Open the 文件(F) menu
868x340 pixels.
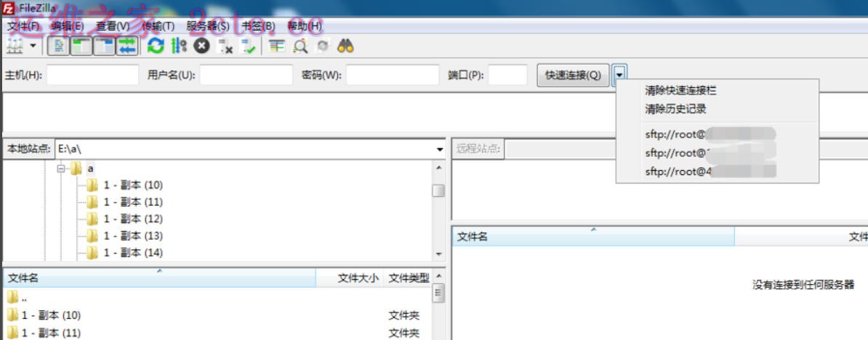coord(23,26)
